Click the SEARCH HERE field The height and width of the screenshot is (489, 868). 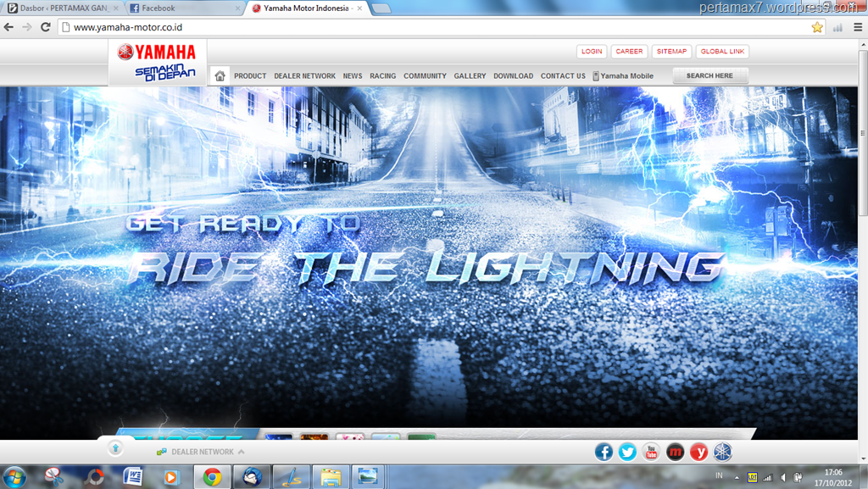tap(709, 75)
